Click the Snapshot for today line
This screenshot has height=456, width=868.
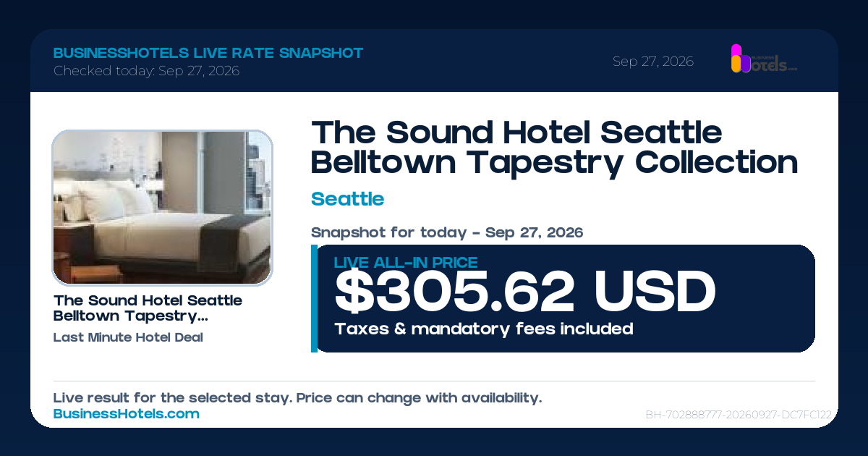tap(447, 233)
